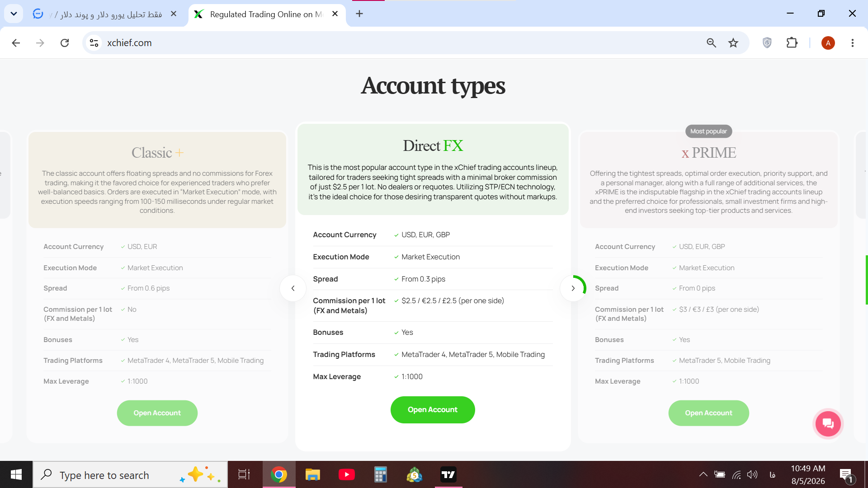Open the Calculator taskbar icon
The width and height of the screenshot is (868, 488).
coord(380,474)
